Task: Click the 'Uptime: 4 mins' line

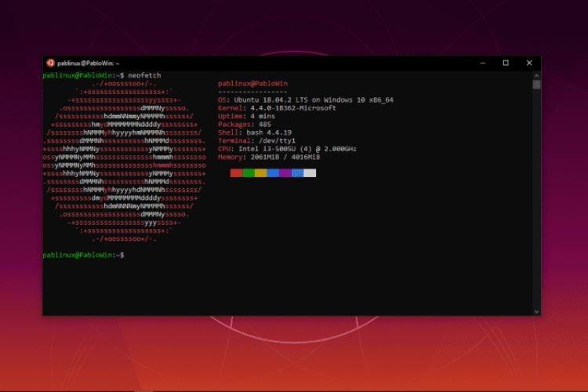Action: (246, 116)
